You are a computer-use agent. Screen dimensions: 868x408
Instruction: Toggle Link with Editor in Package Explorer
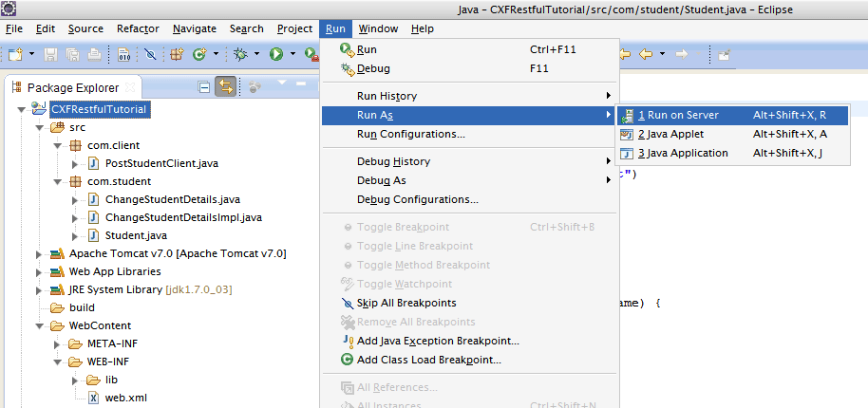coord(226,87)
